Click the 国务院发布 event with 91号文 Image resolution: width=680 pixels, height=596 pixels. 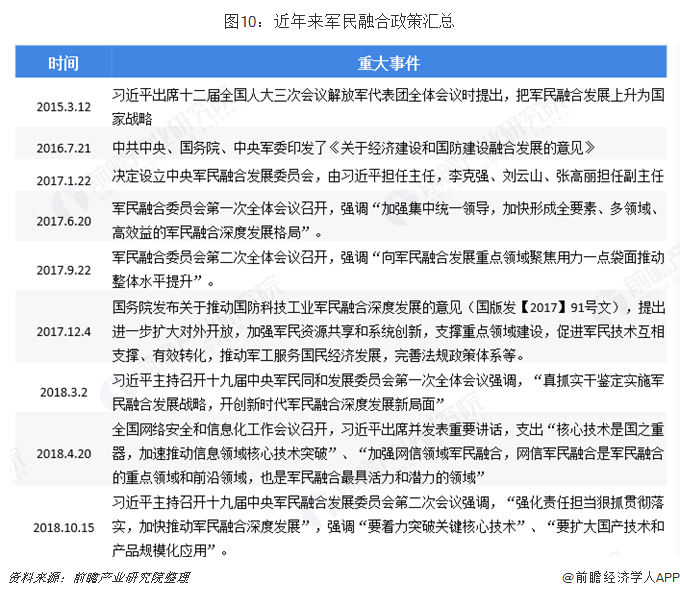(388, 330)
